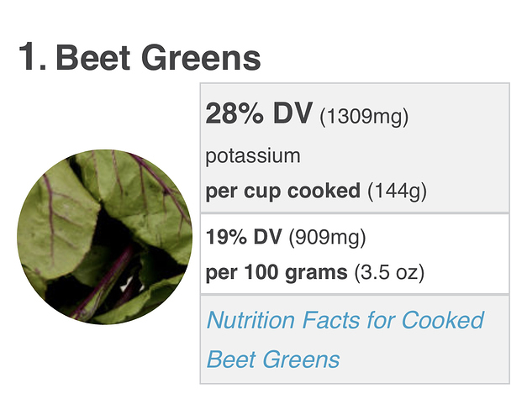Click the word "Cooked" in the blue link

pyautogui.click(x=442, y=320)
